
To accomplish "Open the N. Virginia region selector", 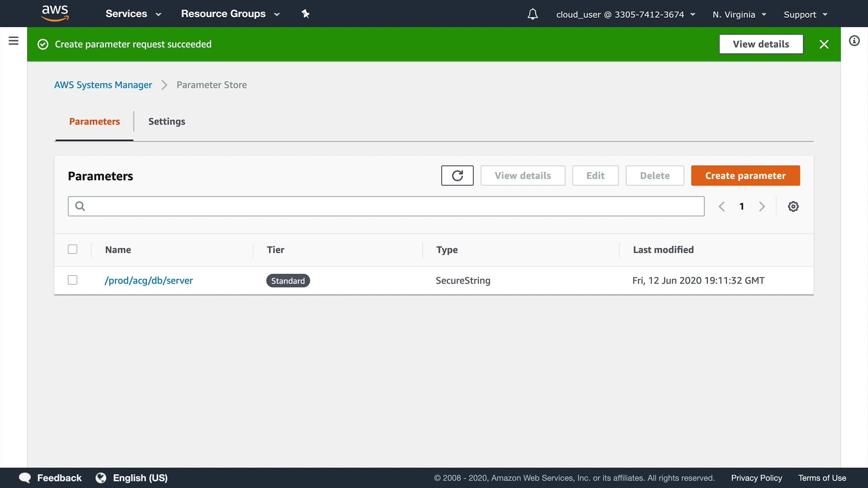I will (739, 14).
